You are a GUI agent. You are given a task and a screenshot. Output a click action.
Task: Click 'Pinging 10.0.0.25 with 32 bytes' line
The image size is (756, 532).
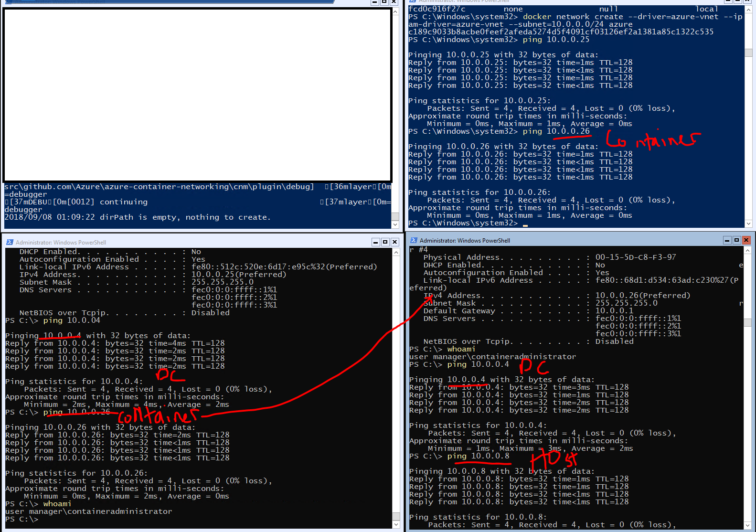point(503,55)
